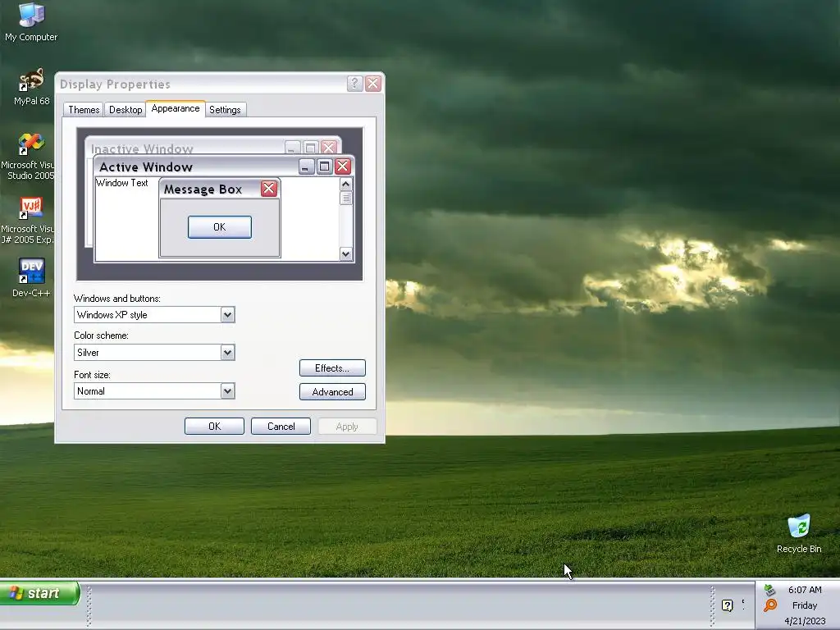Image resolution: width=840 pixels, height=630 pixels.
Task: Expand the Color scheme dropdown arrow
Action: [x=228, y=353]
